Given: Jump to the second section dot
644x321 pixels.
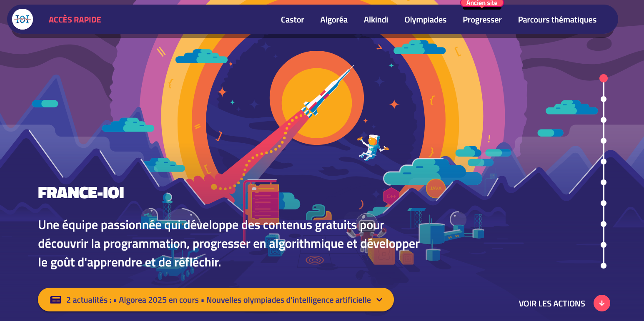Looking at the screenshot, I should [x=604, y=99].
